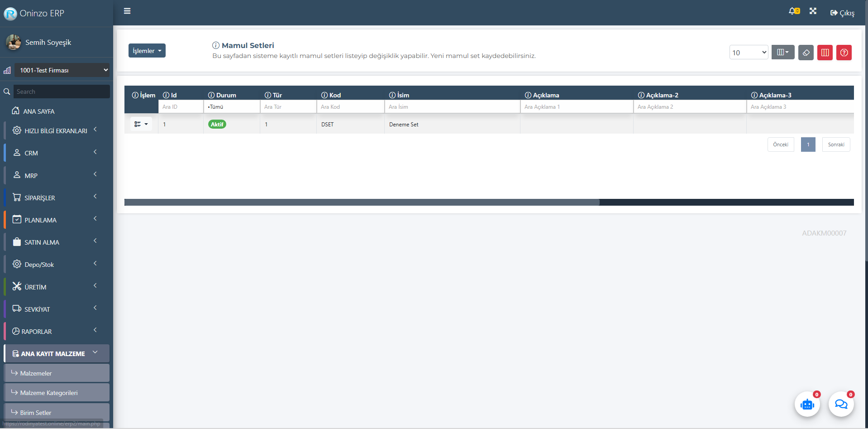This screenshot has width=868, height=429.
Task: Open the page size selector showing 10
Action: point(749,53)
